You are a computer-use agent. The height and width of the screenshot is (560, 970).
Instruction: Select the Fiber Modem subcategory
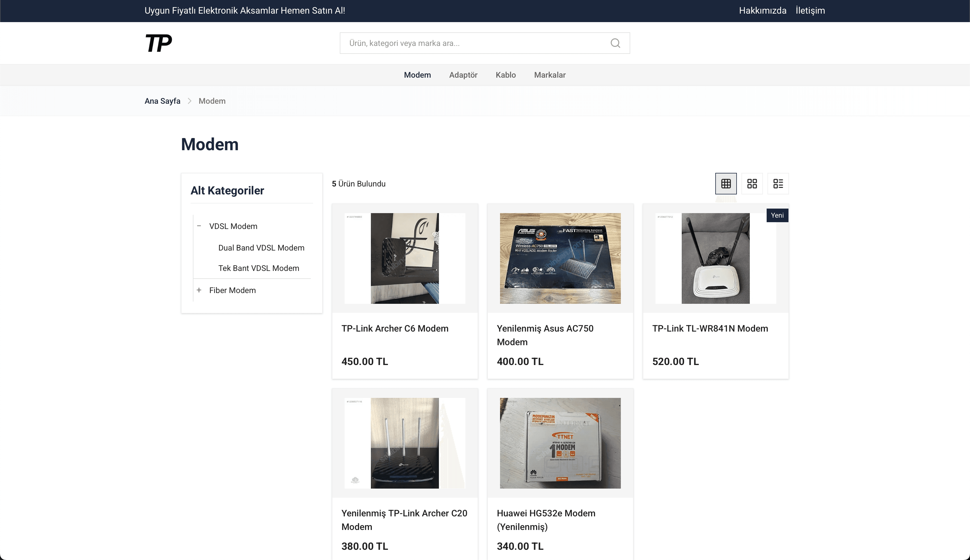[x=233, y=290]
